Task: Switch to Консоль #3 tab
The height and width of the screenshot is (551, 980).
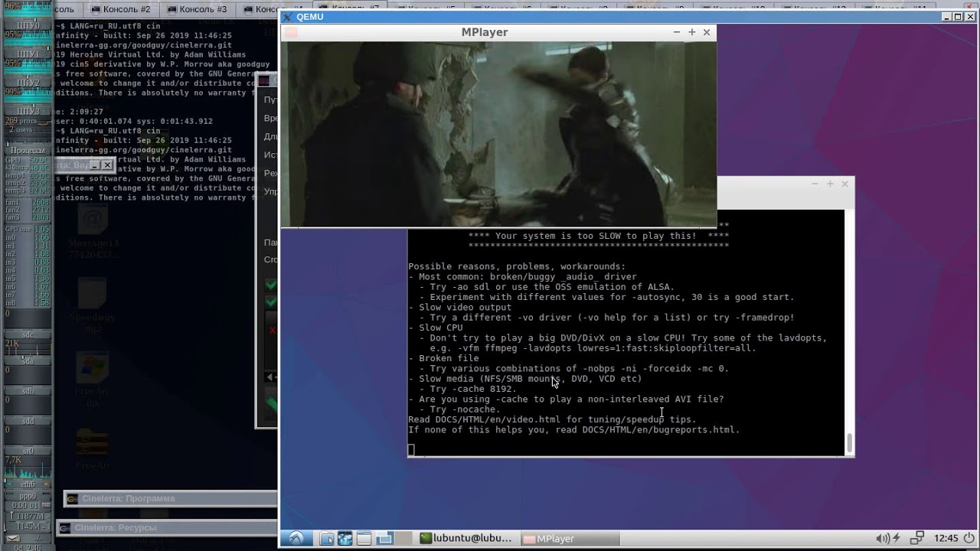Action: point(198,9)
